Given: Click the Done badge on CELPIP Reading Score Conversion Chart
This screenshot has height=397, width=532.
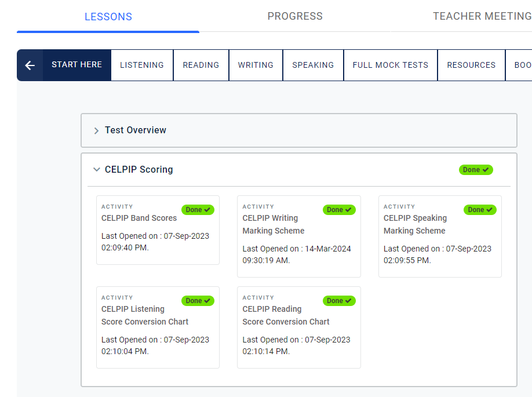Looking at the screenshot, I should click(x=339, y=301).
